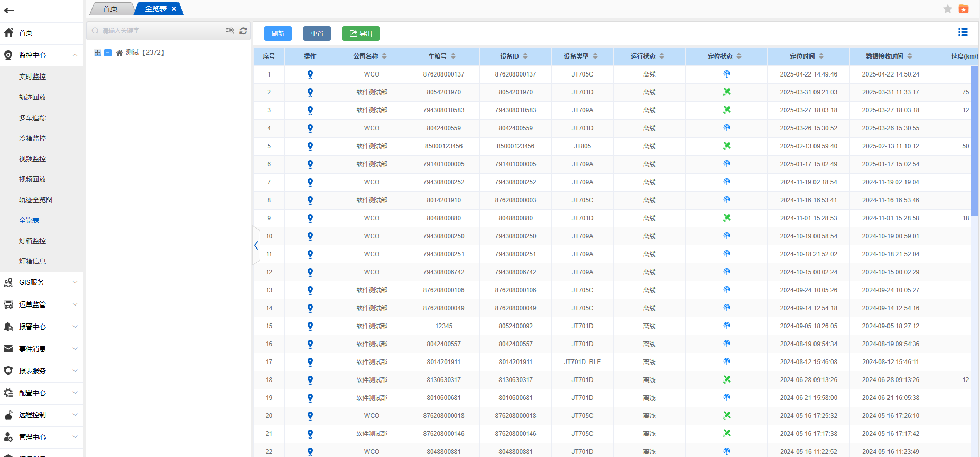
Task: Expand the GIS服务 sidebar menu
Action: (41, 282)
